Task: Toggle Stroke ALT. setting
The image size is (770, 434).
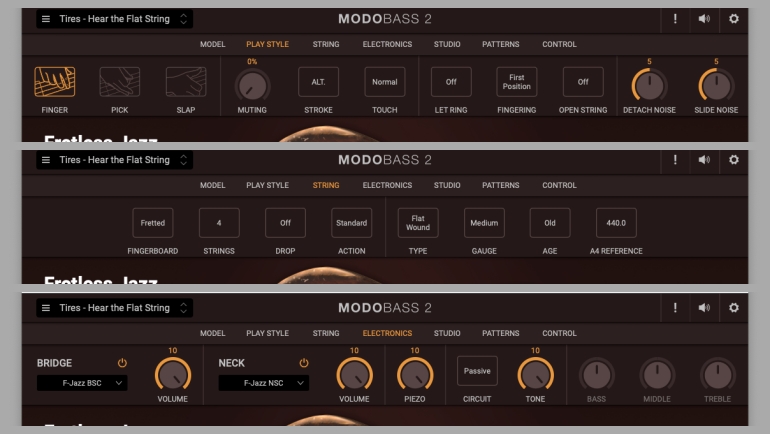Action: [x=318, y=81]
